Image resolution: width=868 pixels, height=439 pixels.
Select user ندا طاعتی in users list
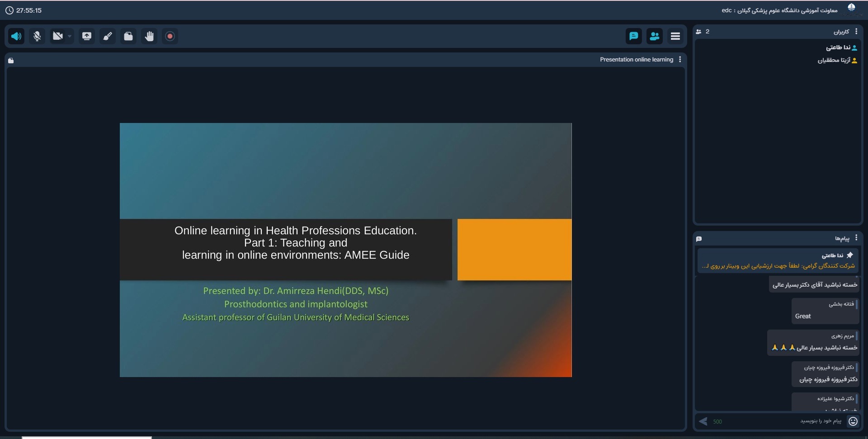839,47
